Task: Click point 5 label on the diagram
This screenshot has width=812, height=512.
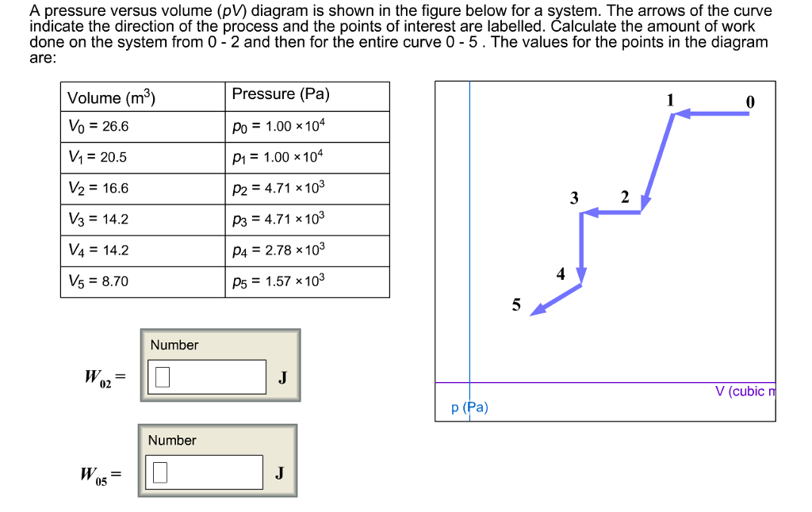Action: [516, 305]
